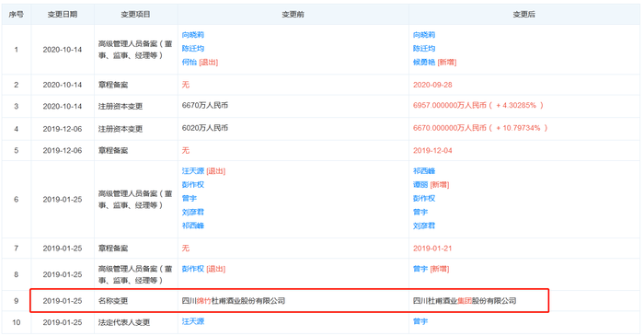Open 陈迁均 link in row 1 变更前 column
644x336 pixels.
pos(193,49)
